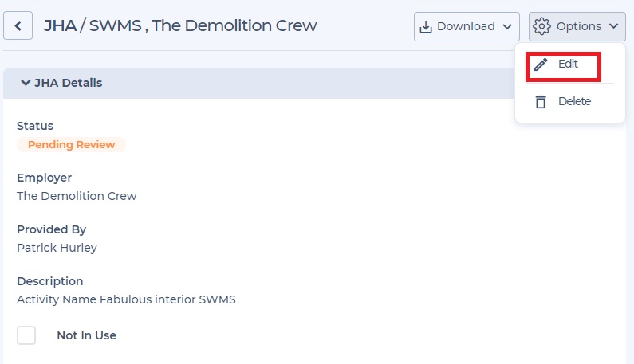The width and height of the screenshot is (634, 364).
Task: Select Edit from the Options menu
Action: 565,65
